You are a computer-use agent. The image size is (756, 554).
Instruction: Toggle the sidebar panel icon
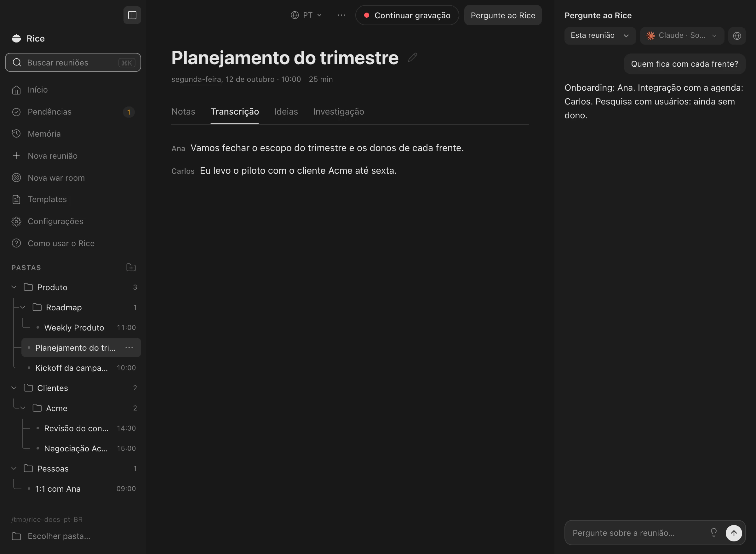(132, 15)
